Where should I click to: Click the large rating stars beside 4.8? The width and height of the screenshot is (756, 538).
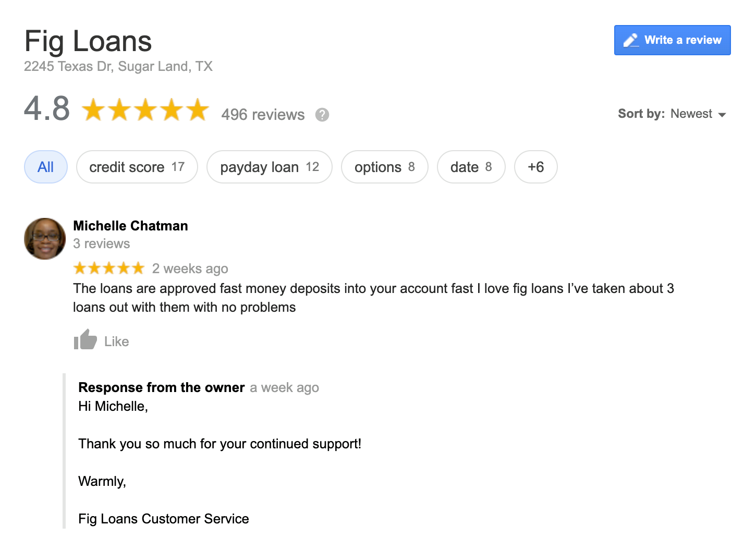click(145, 109)
